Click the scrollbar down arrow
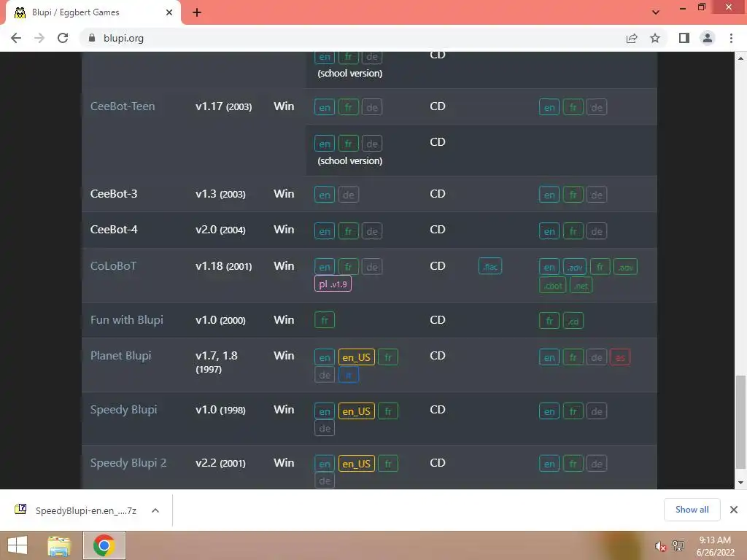The width and height of the screenshot is (747, 560). (x=740, y=483)
